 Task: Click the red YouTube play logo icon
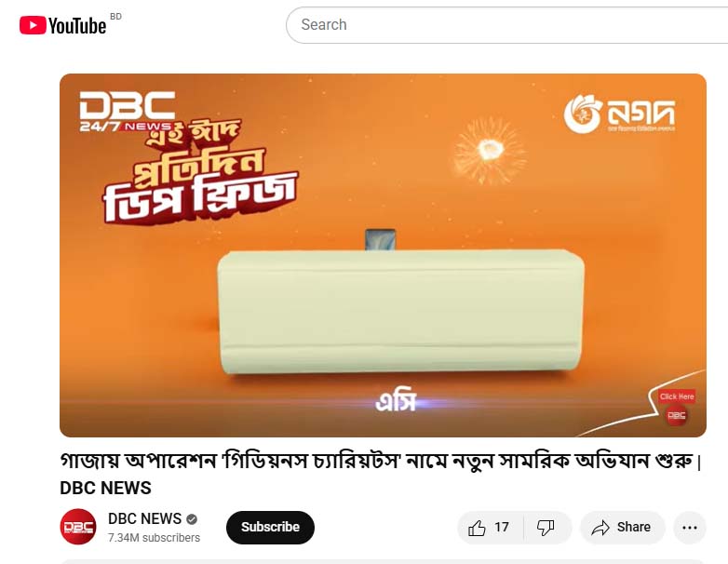pos(33,25)
